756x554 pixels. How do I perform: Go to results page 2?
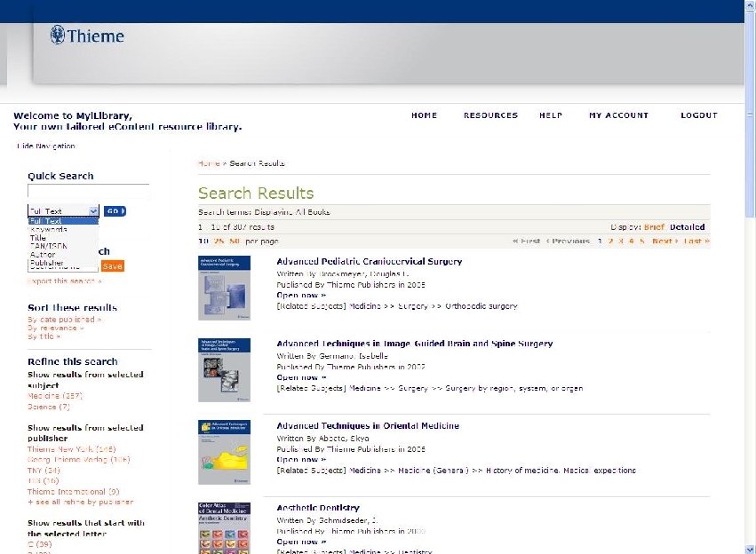(x=610, y=241)
